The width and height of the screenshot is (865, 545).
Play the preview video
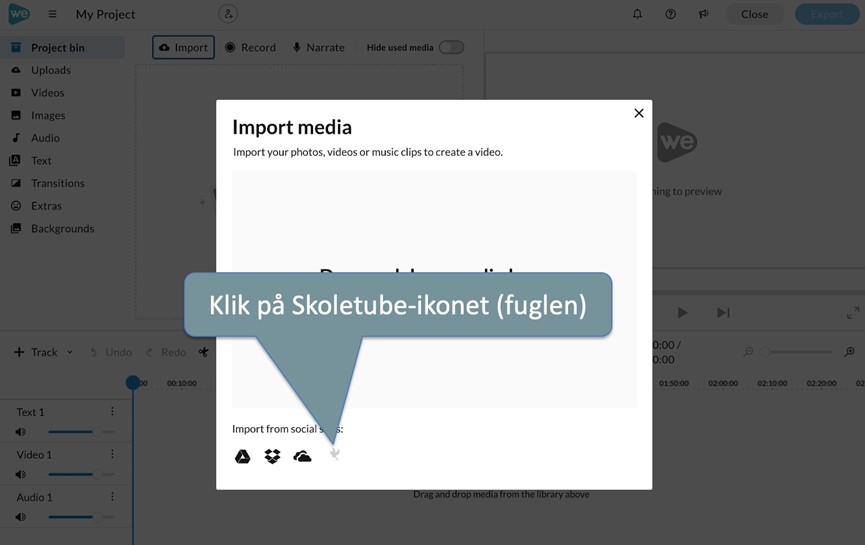(682, 313)
